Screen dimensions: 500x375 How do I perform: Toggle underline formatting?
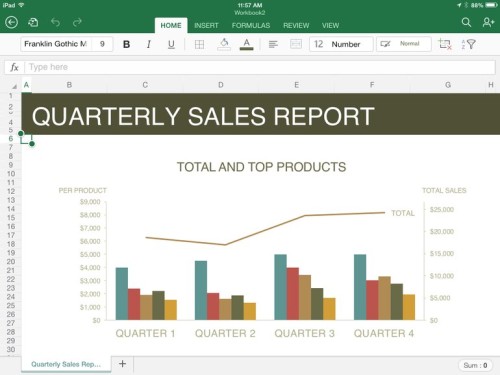(x=171, y=44)
